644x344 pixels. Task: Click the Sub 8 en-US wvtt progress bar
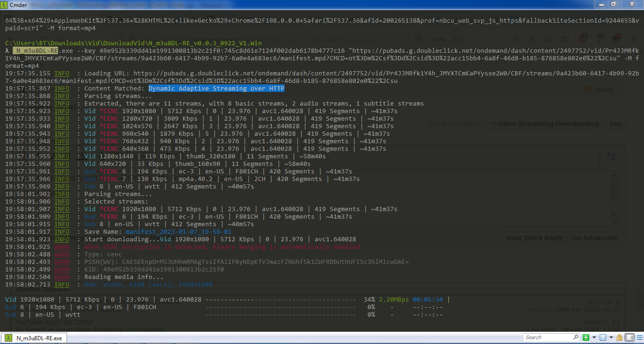pyautogui.click(x=280, y=315)
